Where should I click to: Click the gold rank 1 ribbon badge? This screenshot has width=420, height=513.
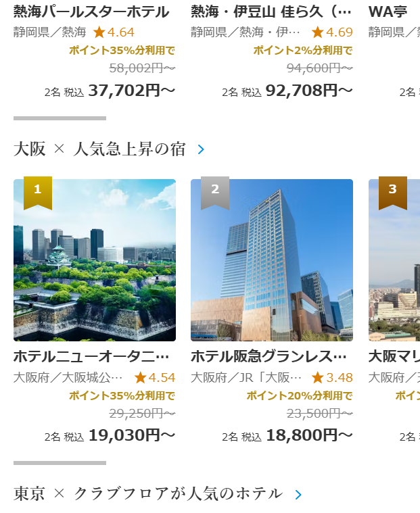(x=38, y=191)
